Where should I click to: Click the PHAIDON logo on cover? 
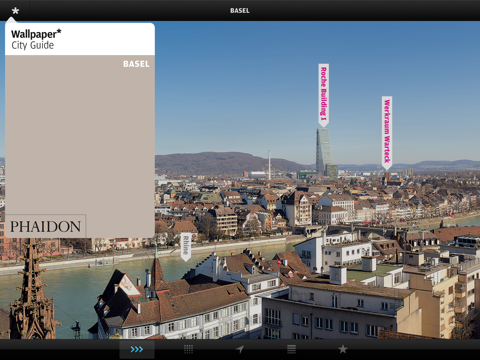(45, 227)
